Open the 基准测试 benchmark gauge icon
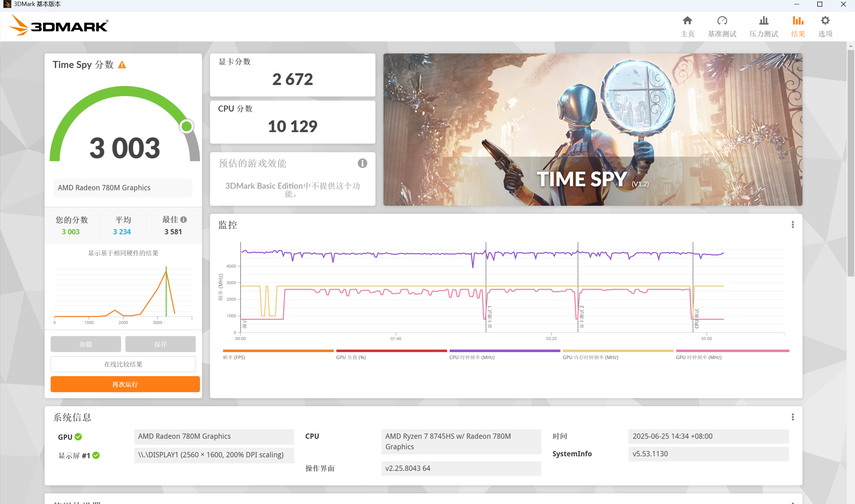This screenshot has width=855, height=504. point(722,20)
